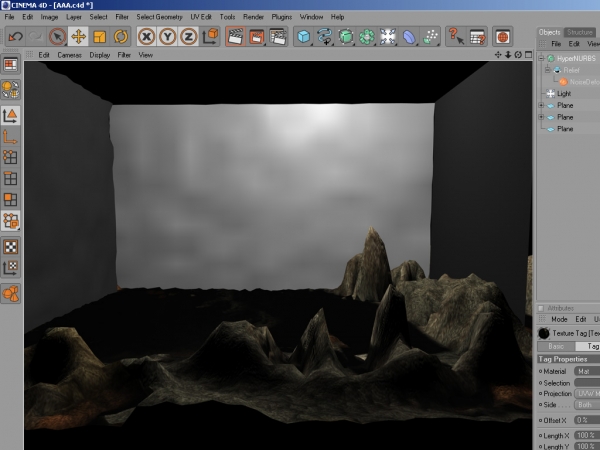Image resolution: width=600 pixels, height=450 pixels.
Task: Open the File menu
Action: click(9, 17)
